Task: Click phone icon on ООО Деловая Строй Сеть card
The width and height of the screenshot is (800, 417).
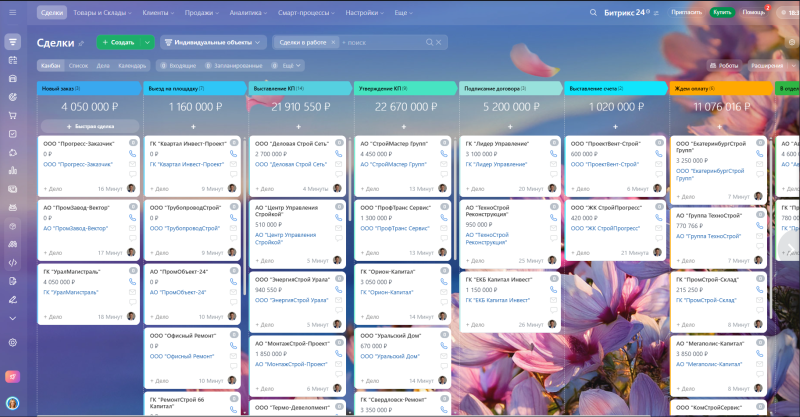Action: 338,154
